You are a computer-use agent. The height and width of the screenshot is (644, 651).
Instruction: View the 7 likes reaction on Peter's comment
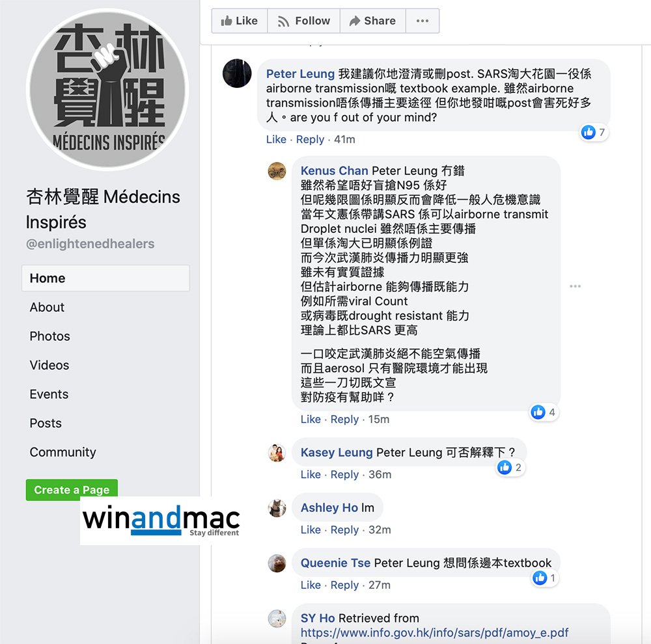[x=594, y=132]
